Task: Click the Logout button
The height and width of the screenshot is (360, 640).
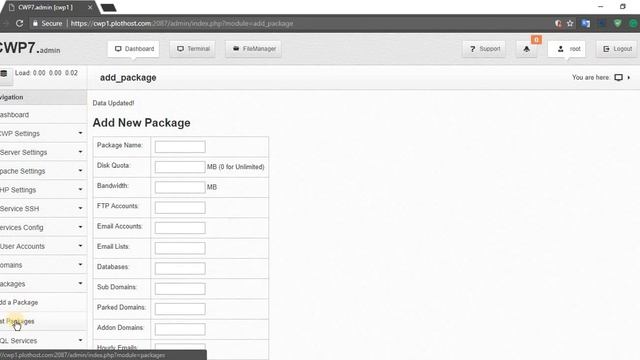Action: [x=616, y=49]
